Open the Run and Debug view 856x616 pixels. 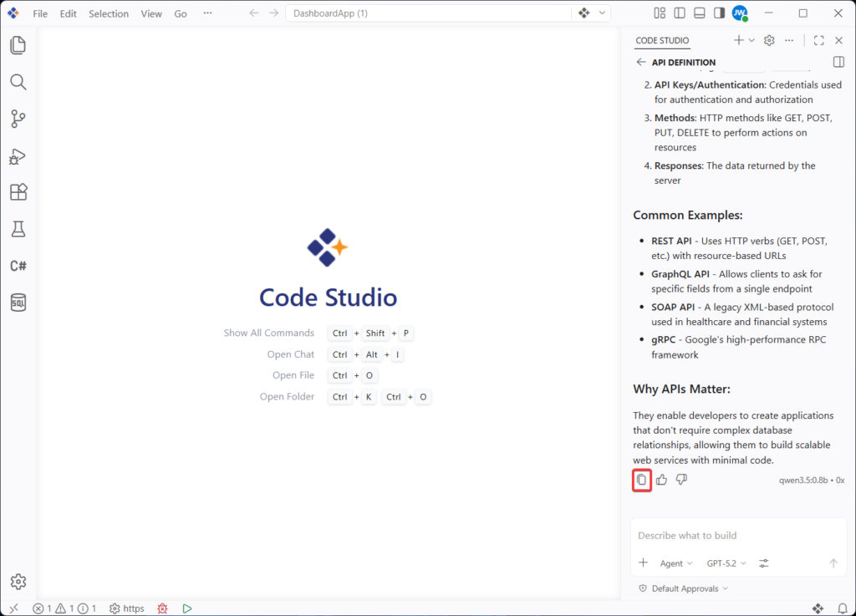(x=18, y=156)
